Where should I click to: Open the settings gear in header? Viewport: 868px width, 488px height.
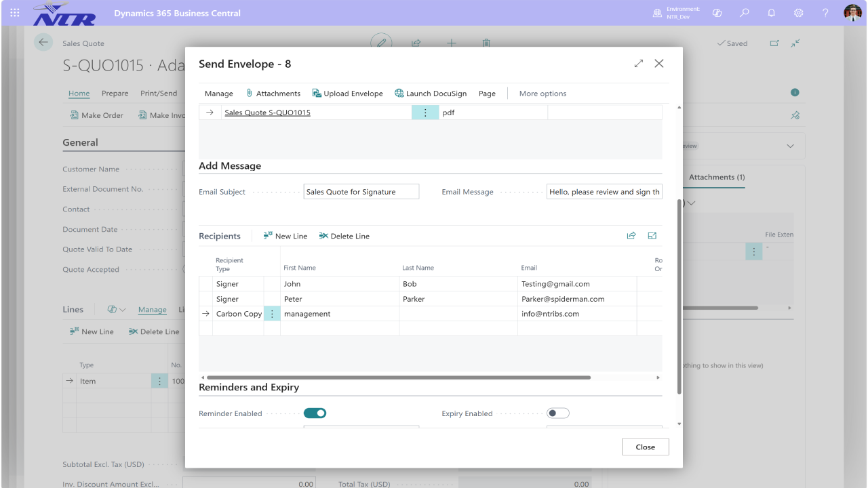(x=799, y=13)
